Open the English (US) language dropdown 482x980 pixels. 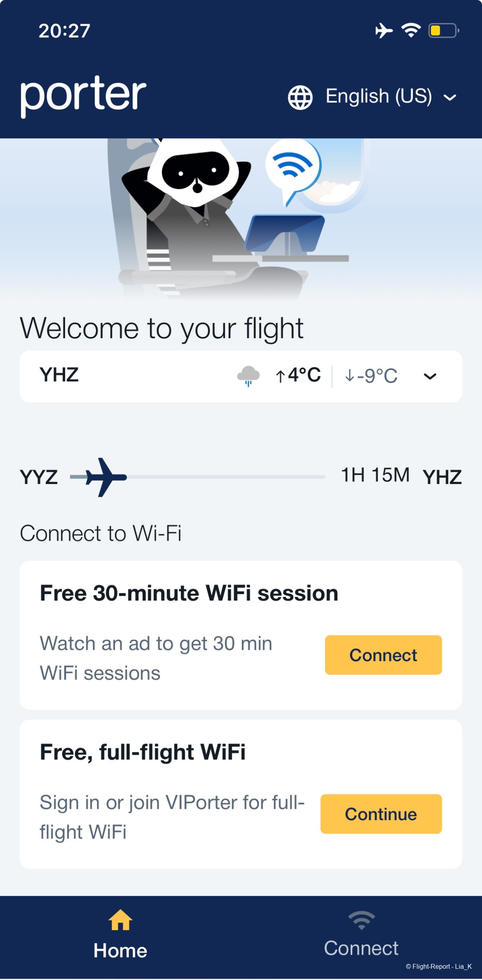pos(379,96)
